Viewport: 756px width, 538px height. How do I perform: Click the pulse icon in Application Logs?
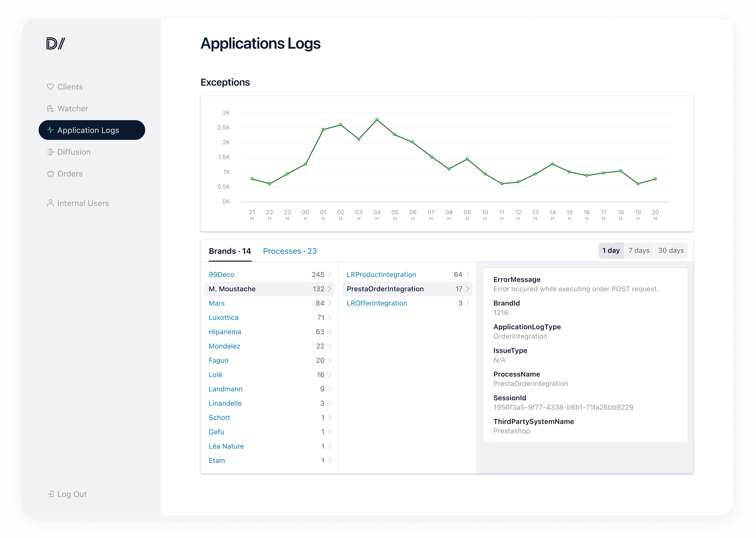(50, 130)
